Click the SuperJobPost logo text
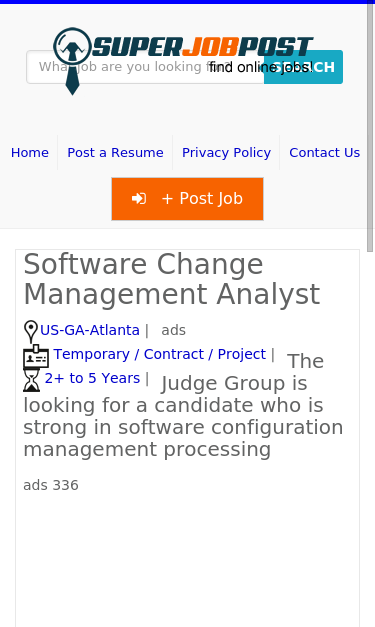Viewport: 375px width, 627px height. pyautogui.click(x=203, y=47)
